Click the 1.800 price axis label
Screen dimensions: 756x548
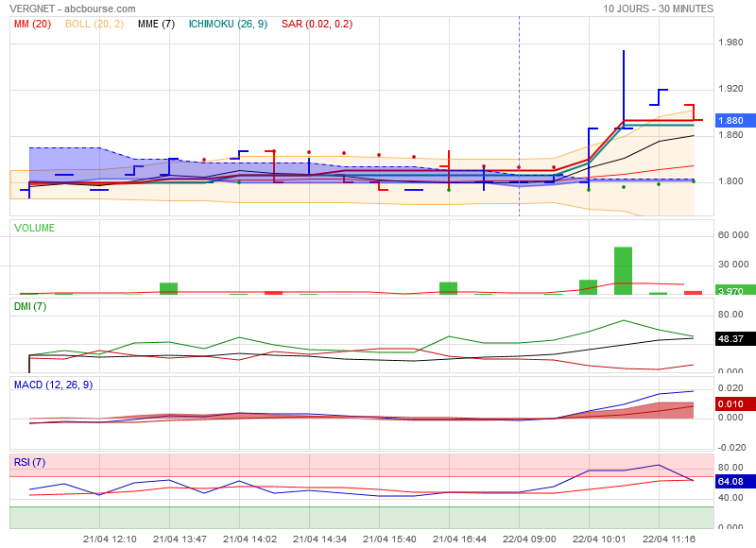tap(730, 181)
